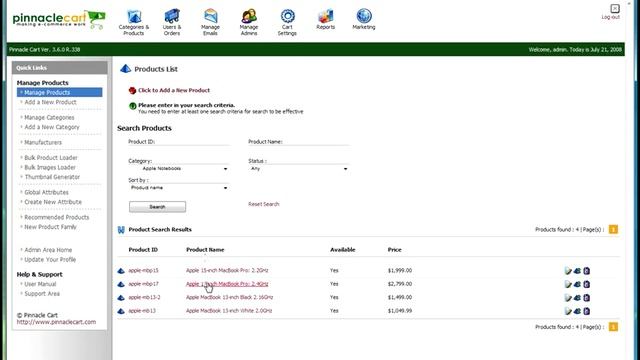Open Apple MacBook 13-inch White 2.0GHz
The height and width of the screenshot is (360, 640).
click(x=229, y=311)
